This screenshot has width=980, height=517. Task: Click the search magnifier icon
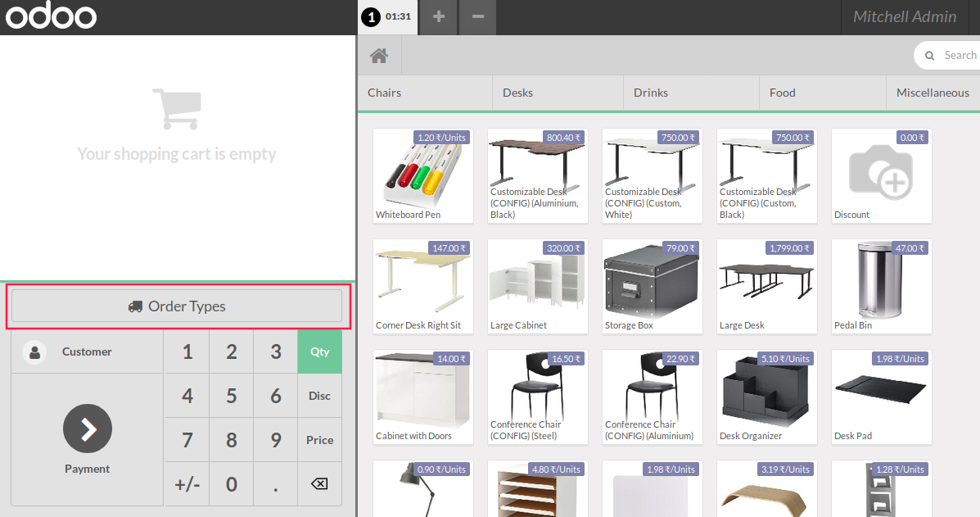pyautogui.click(x=929, y=56)
